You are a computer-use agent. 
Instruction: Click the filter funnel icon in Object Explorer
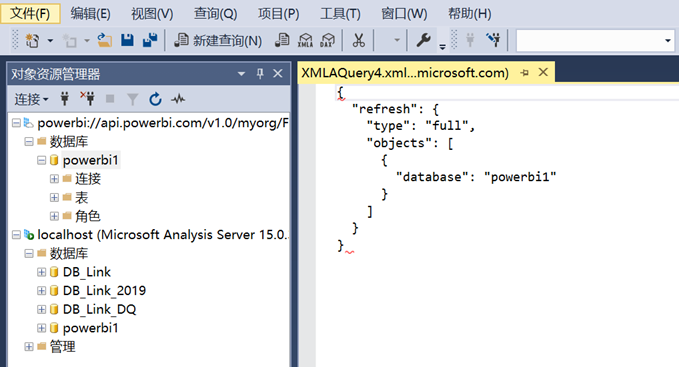click(x=133, y=100)
